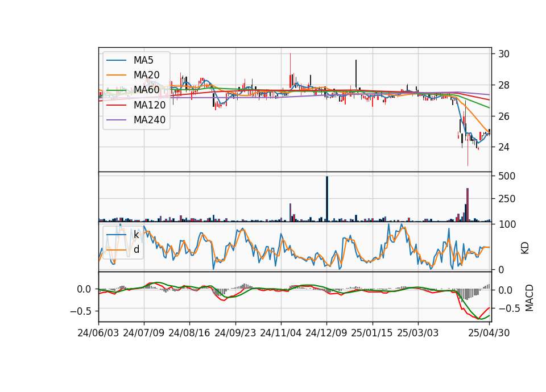The image size is (546, 392).
Task: Click the 24/08/16 date label
Action: pos(189,333)
